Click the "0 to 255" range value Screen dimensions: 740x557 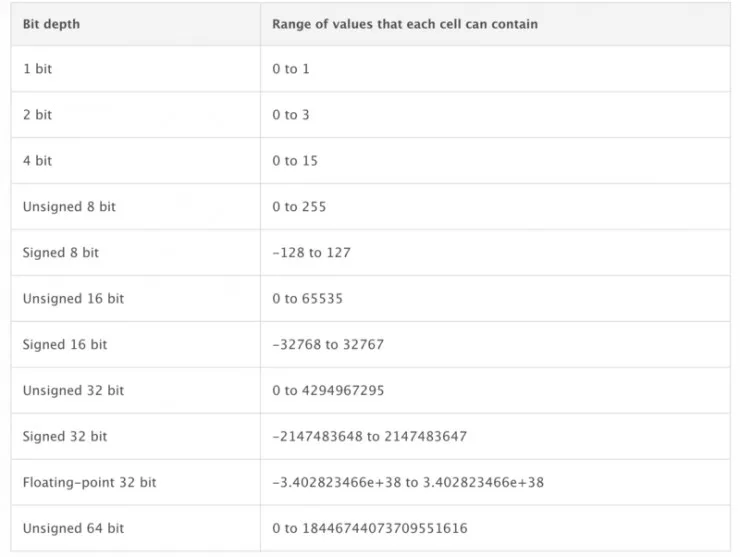(x=299, y=207)
